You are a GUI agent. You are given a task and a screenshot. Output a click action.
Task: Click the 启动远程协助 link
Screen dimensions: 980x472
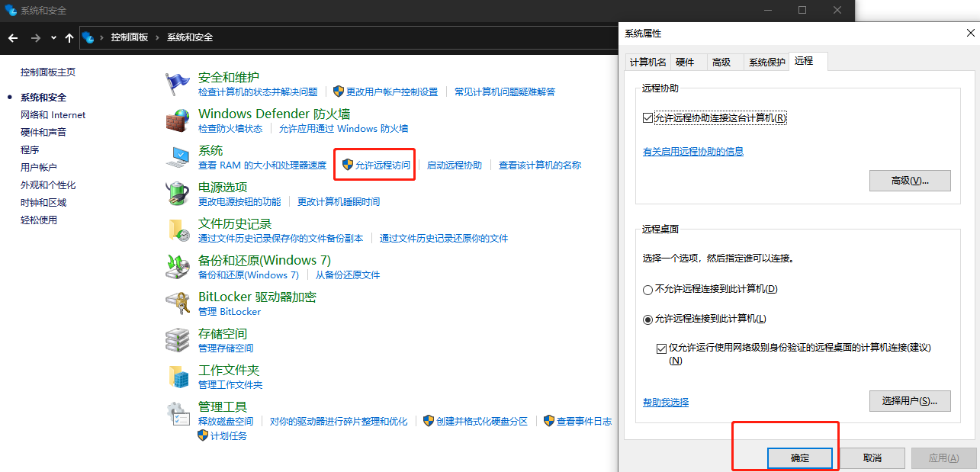455,165
